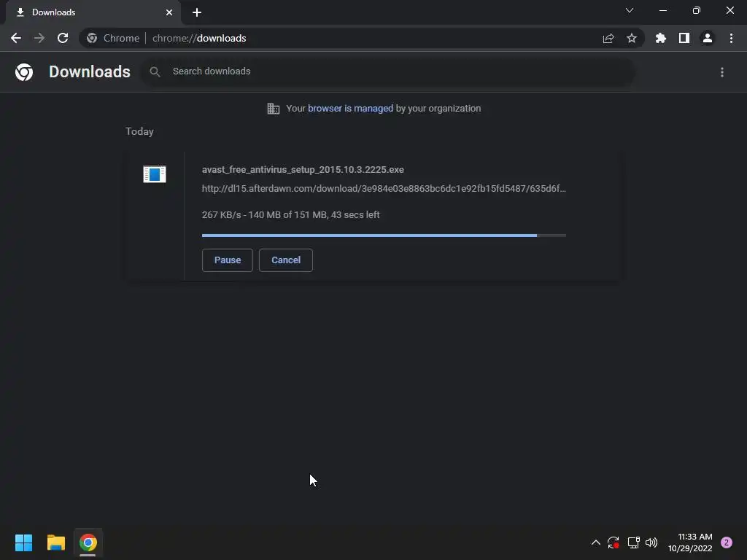
Task: Restore down the Chrome window
Action: point(697,10)
